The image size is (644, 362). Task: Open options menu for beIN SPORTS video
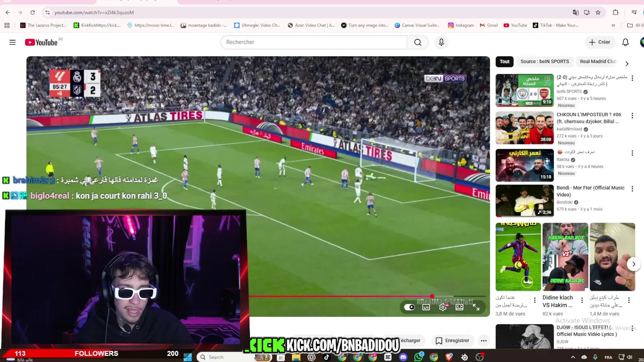[632, 78]
